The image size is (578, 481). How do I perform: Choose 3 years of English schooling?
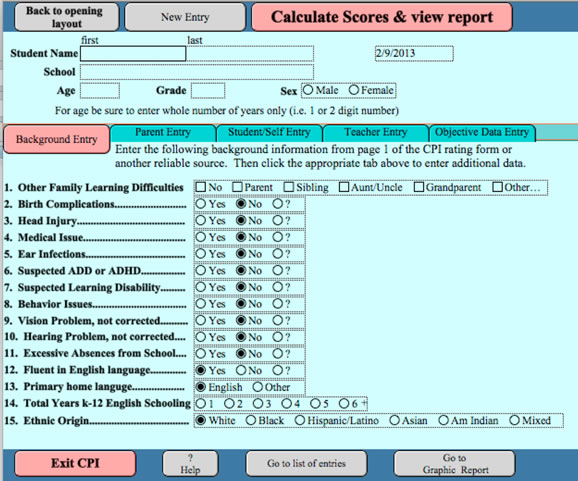[258, 404]
